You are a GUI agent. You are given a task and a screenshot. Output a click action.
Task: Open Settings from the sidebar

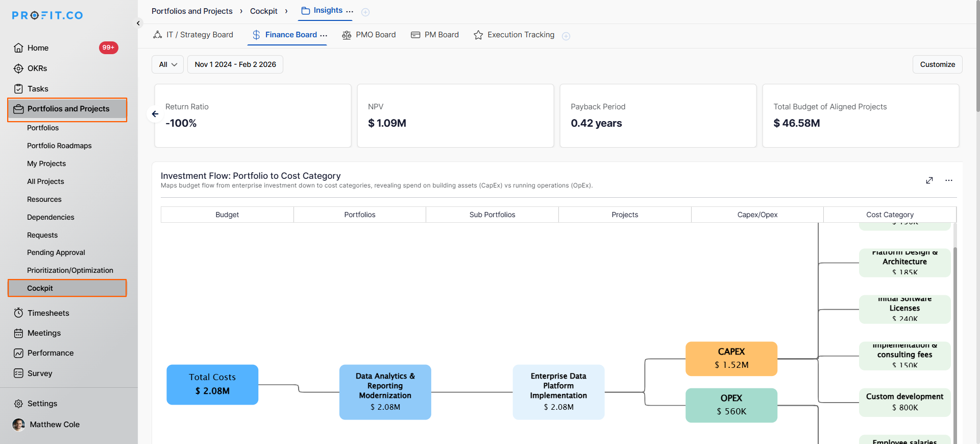(42, 404)
